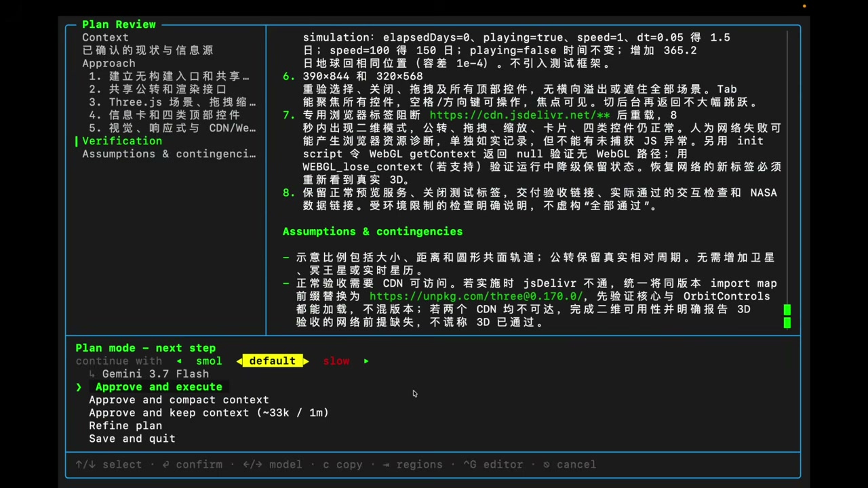Jump to step 4 信息卡和四类顶部控件
The height and width of the screenshot is (488, 868).
(x=165, y=115)
